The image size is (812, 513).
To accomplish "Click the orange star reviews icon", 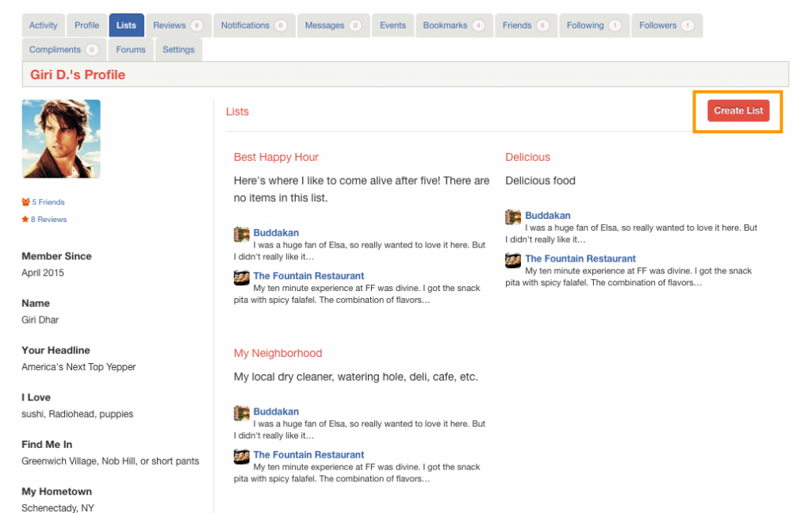I will (x=25, y=219).
